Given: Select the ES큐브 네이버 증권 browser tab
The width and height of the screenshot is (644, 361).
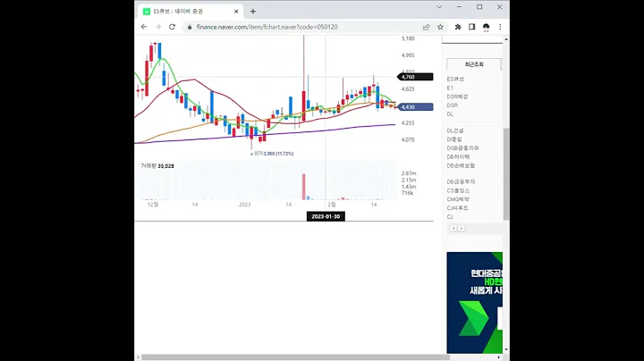Looking at the screenshot, I should pos(191,12).
